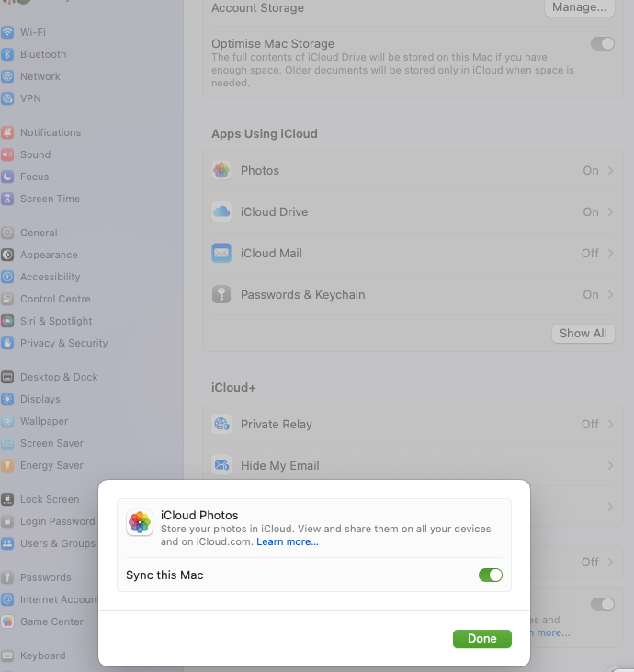Select Screen Time hourglass icon

(7, 199)
